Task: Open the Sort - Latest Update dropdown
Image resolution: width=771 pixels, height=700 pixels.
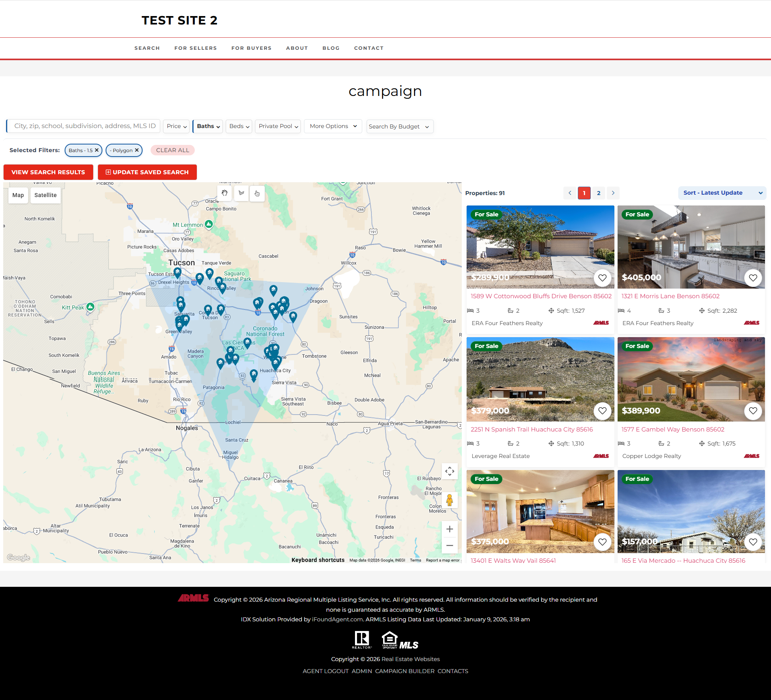Action: coord(722,193)
